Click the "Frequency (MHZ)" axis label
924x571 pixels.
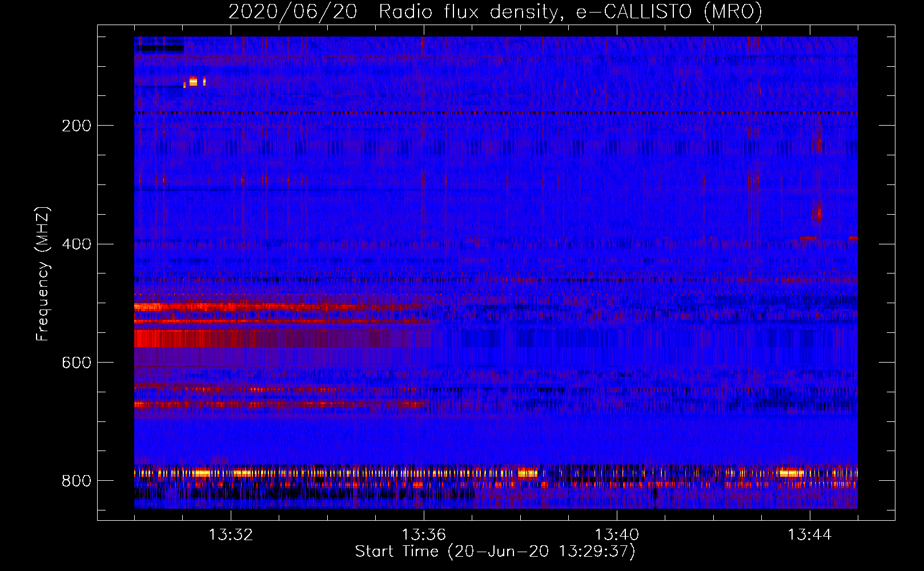point(42,274)
